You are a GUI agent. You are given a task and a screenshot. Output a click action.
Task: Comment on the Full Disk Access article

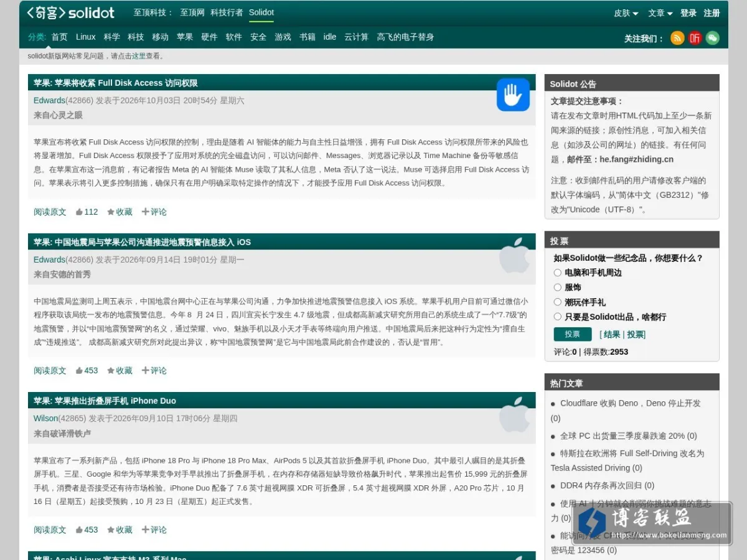click(x=154, y=212)
